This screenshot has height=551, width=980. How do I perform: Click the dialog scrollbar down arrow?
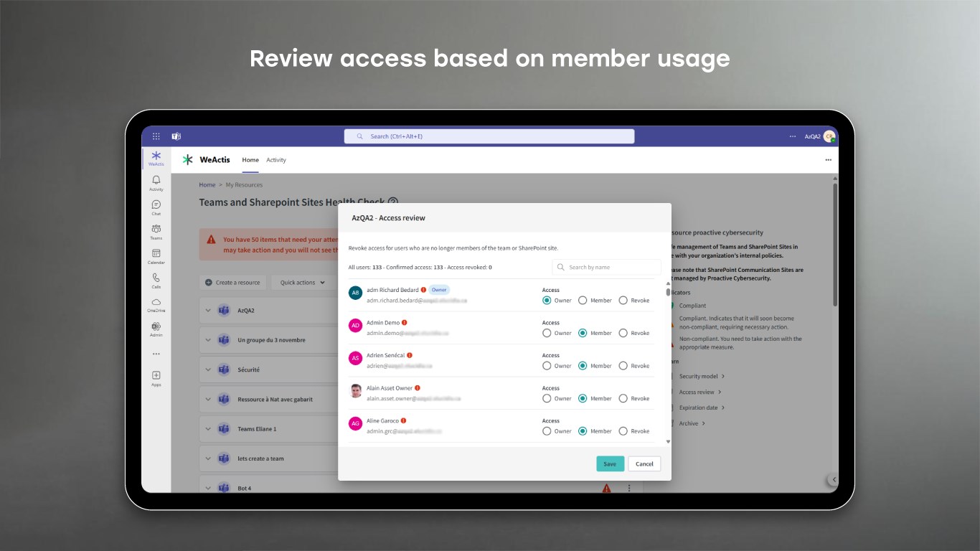pos(669,442)
